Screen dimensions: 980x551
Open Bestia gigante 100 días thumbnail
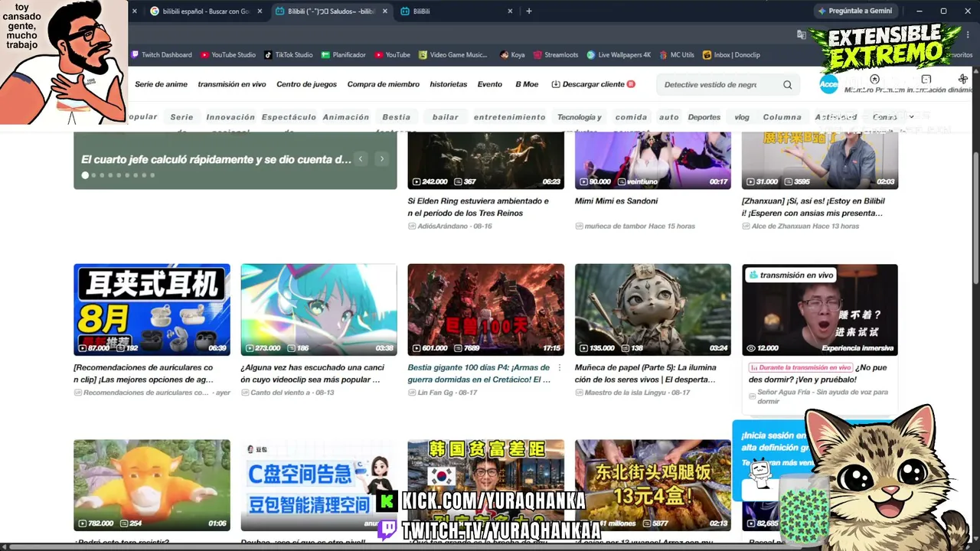coord(485,310)
